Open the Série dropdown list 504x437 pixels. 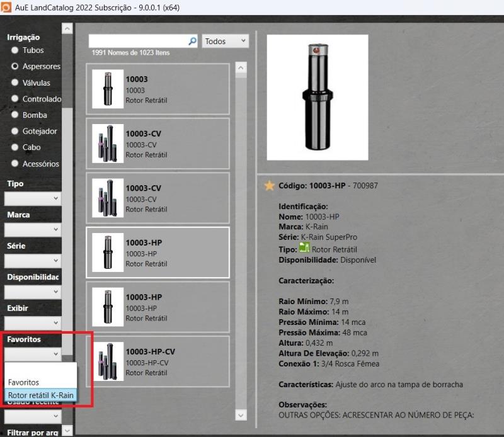click(x=33, y=261)
